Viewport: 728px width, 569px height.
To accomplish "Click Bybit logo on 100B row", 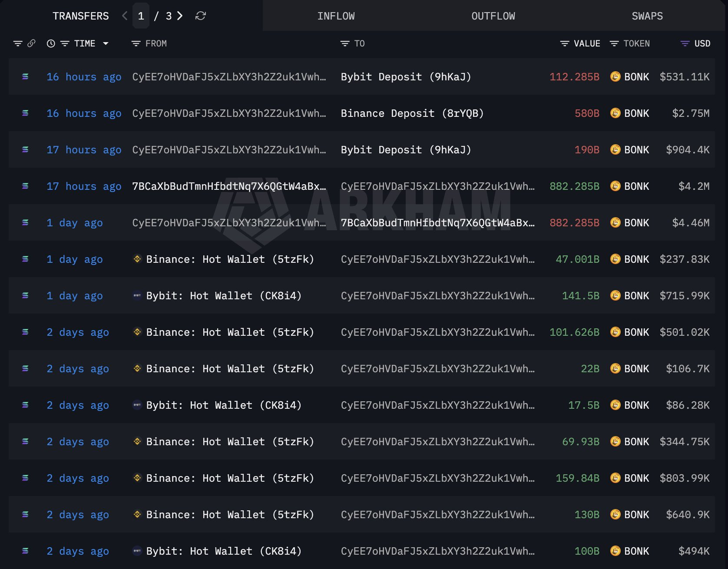I will 137,551.
